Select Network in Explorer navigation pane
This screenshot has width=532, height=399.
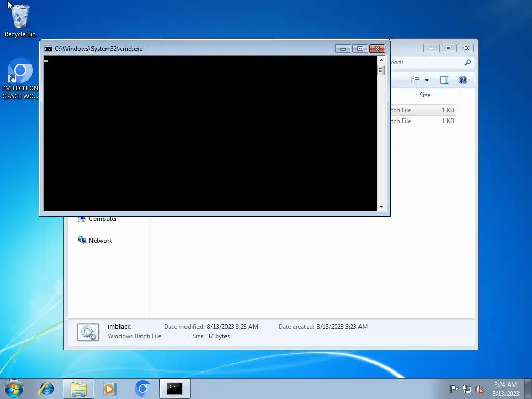pyautogui.click(x=96, y=240)
